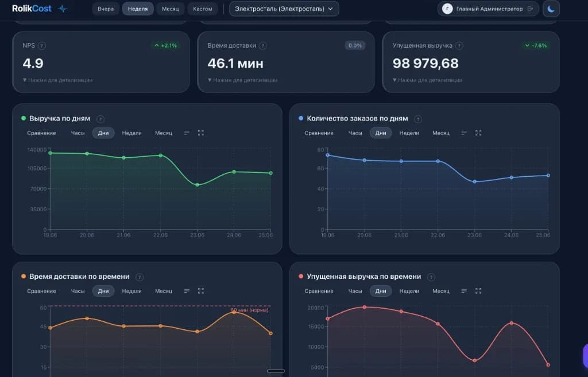This screenshot has width=588, height=377.
Task: Select Сравнение in Количество заказов chart
Action: pos(319,133)
